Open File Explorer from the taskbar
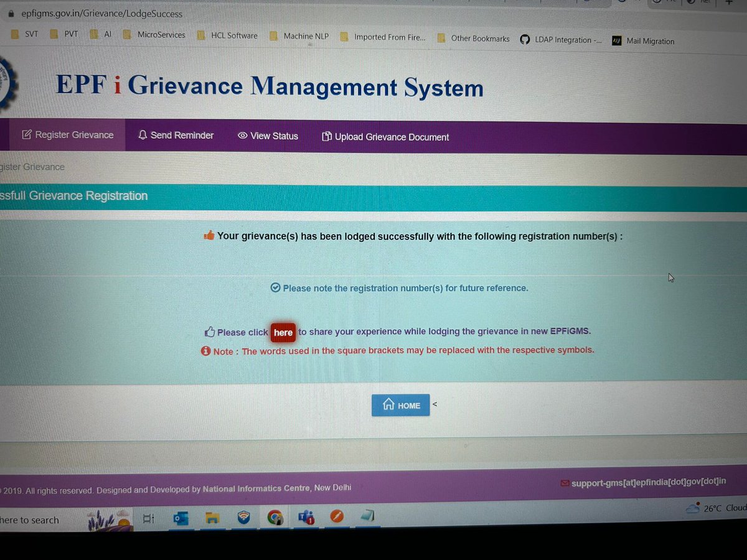This screenshot has height=560, width=747. pos(212,518)
